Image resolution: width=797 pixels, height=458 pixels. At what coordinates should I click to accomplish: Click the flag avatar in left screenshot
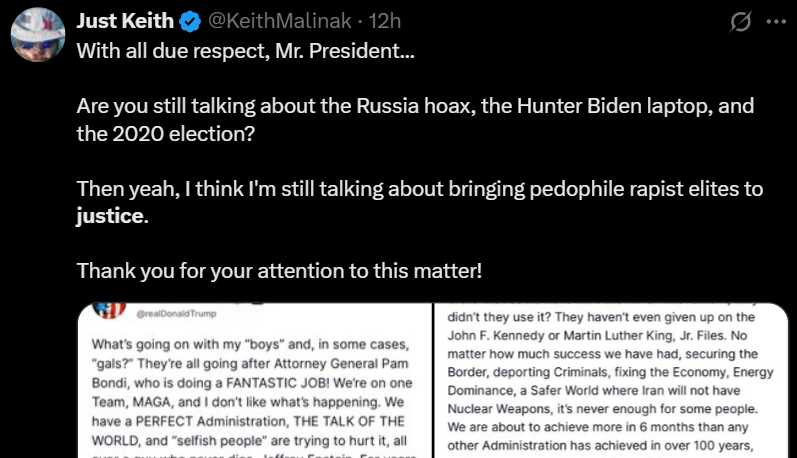tap(109, 310)
